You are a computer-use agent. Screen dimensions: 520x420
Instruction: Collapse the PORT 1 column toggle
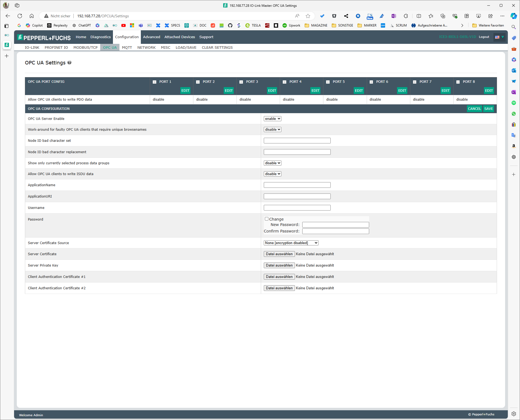pyautogui.click(x=155, y=82)
